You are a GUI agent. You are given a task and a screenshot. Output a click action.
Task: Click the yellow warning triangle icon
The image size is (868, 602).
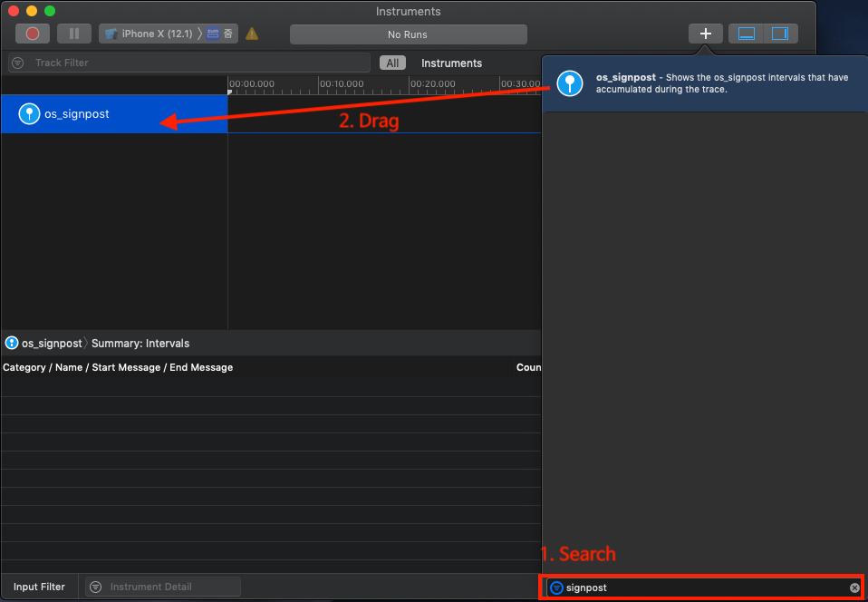click(x=252, y=34)
